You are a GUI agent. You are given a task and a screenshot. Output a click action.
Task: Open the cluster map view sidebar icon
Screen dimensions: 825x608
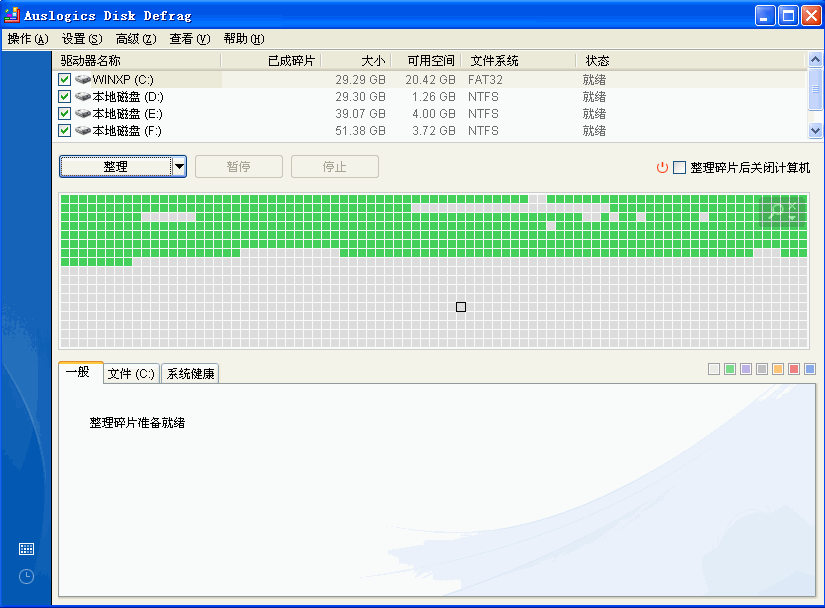[x=26, y=549]
